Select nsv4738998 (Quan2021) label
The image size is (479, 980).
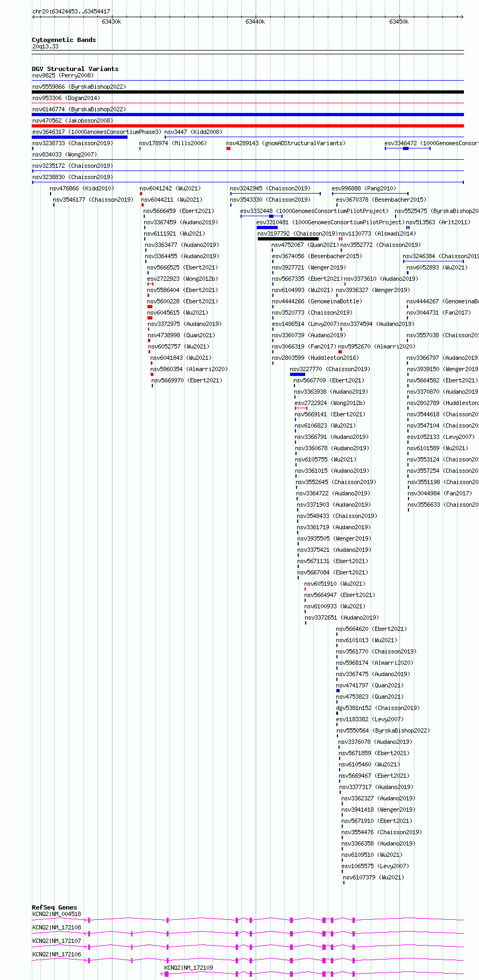(181, 335)
